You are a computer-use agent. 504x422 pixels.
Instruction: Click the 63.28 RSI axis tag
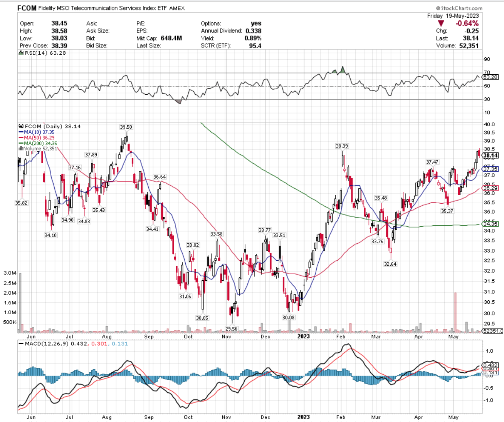(491, 77)
